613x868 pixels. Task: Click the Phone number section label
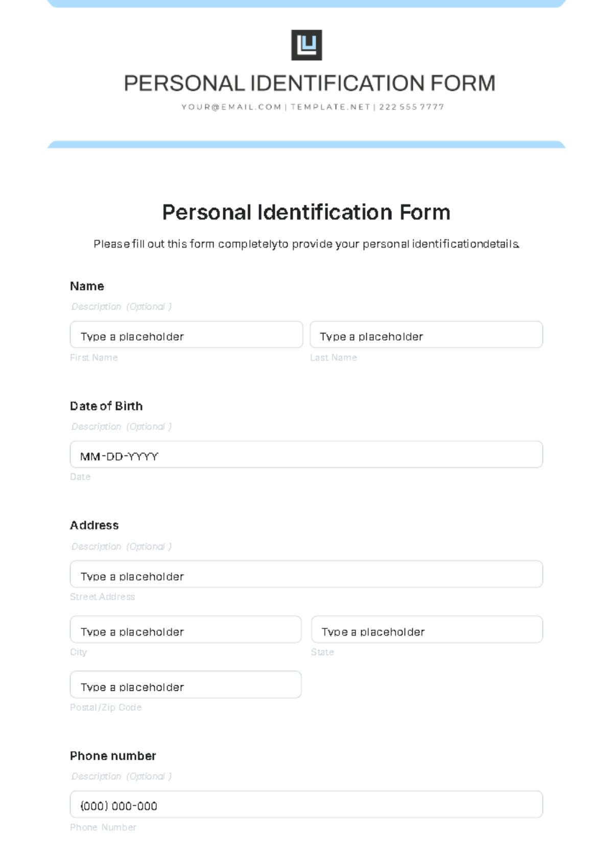click(113, 756)
